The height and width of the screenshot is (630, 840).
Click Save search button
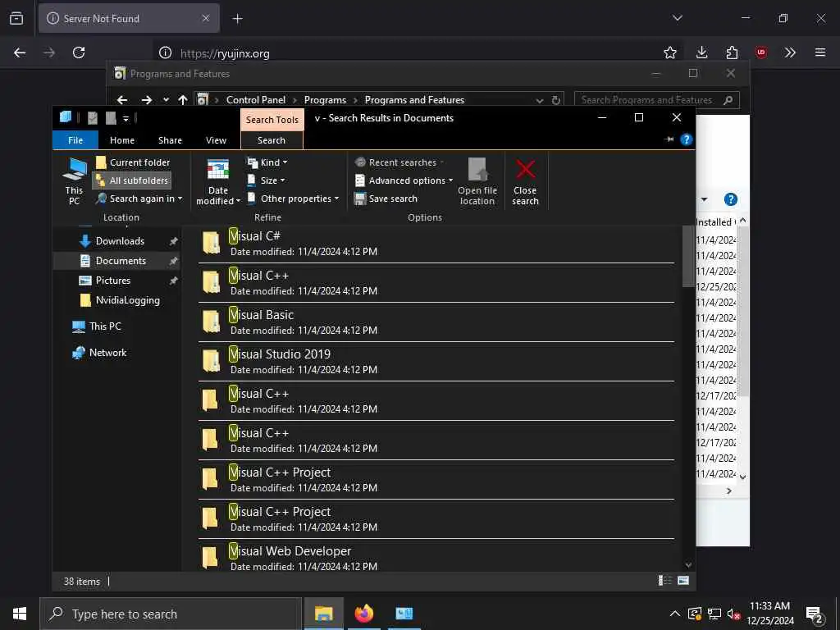[x=386, y=199]
